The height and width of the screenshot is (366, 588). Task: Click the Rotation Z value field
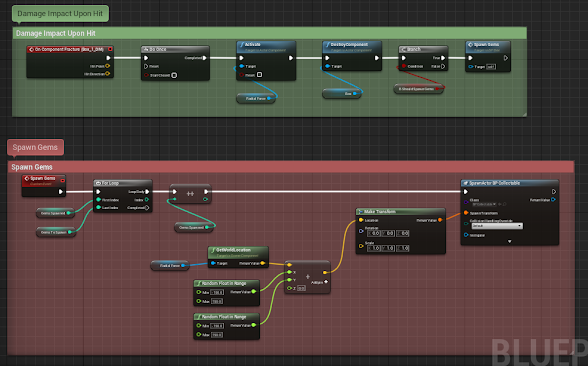click(x=402, y=233)
